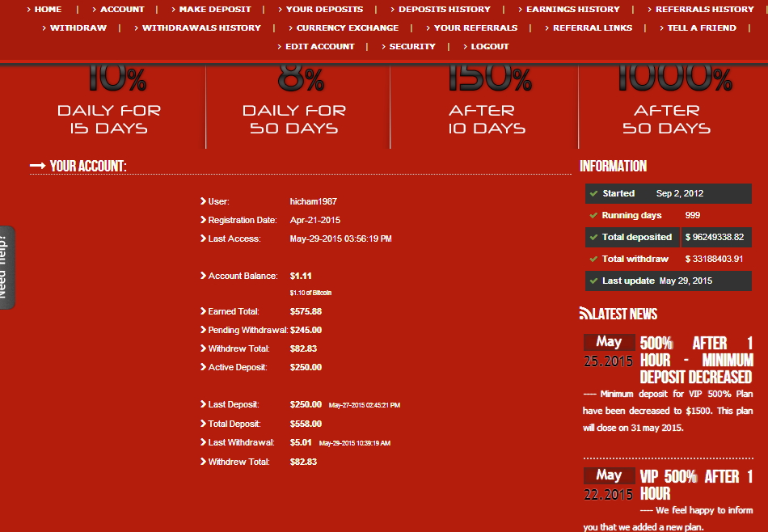The image size is (768, 532).
Task: Click the chevron icon next to Account Balance
Action: [x=203, y=276]
